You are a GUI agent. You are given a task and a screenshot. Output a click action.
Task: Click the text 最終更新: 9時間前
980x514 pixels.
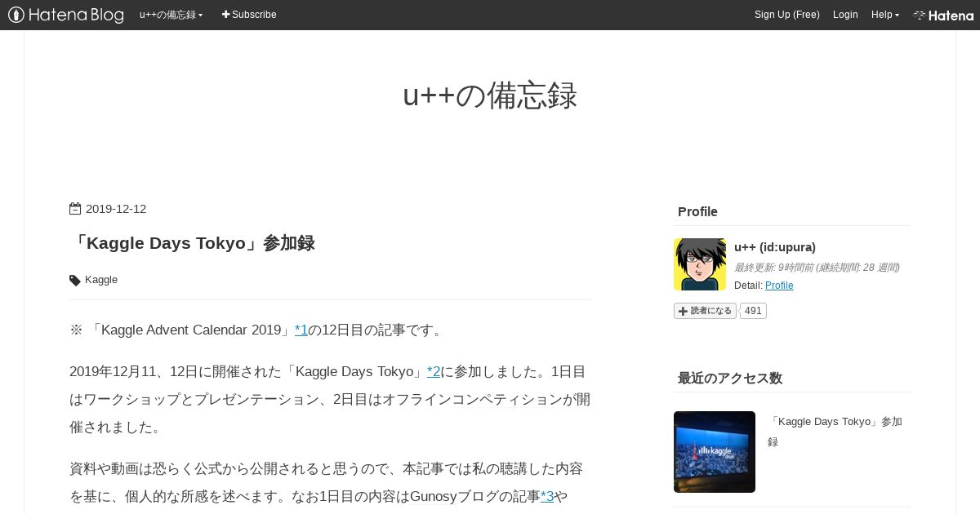[773, 267]
